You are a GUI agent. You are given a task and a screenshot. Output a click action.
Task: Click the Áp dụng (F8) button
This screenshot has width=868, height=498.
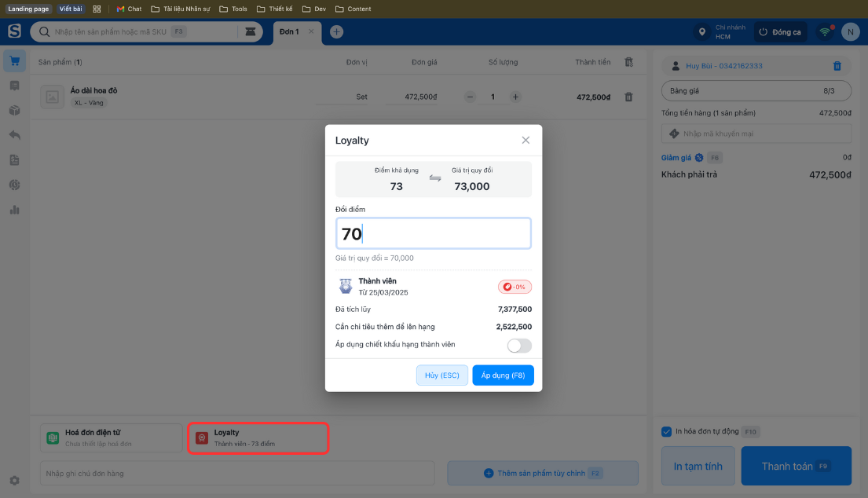503,375
